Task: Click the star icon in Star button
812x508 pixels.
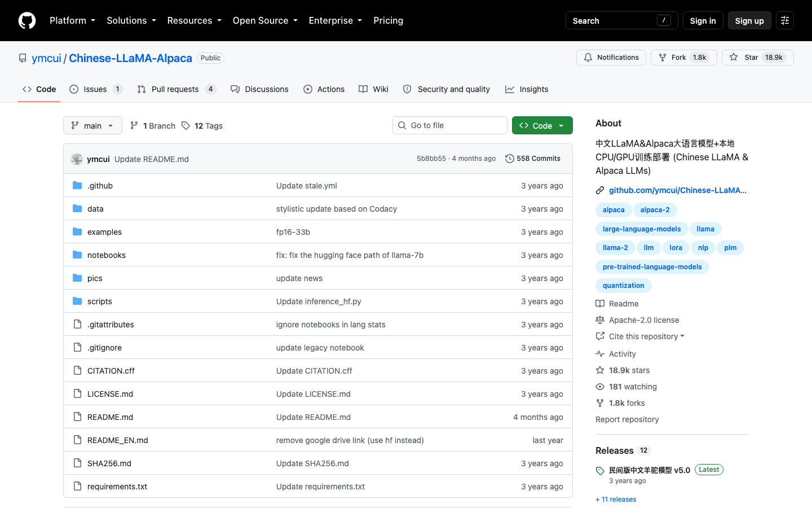Action: point(734,58)
